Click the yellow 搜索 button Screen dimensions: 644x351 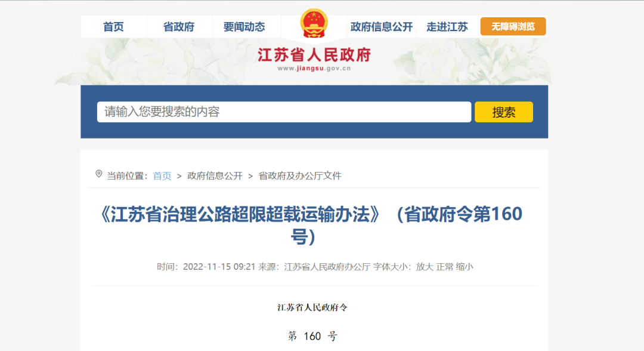pos(504,112)
